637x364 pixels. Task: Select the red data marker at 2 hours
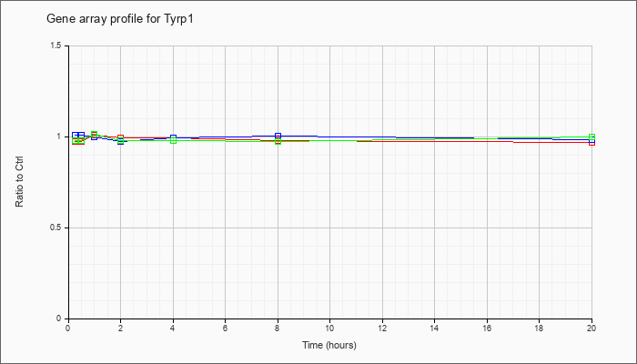[121, 137]
